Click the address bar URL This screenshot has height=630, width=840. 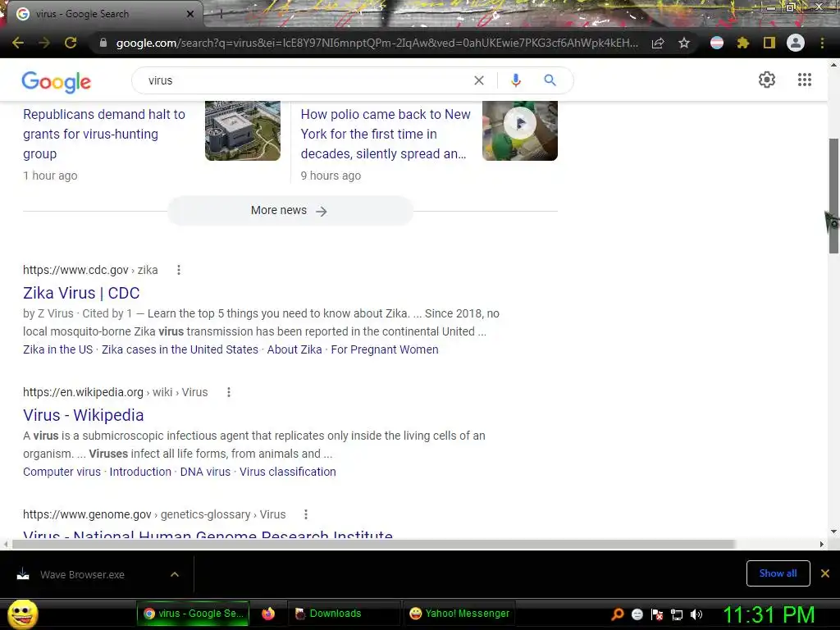(377, 43)
